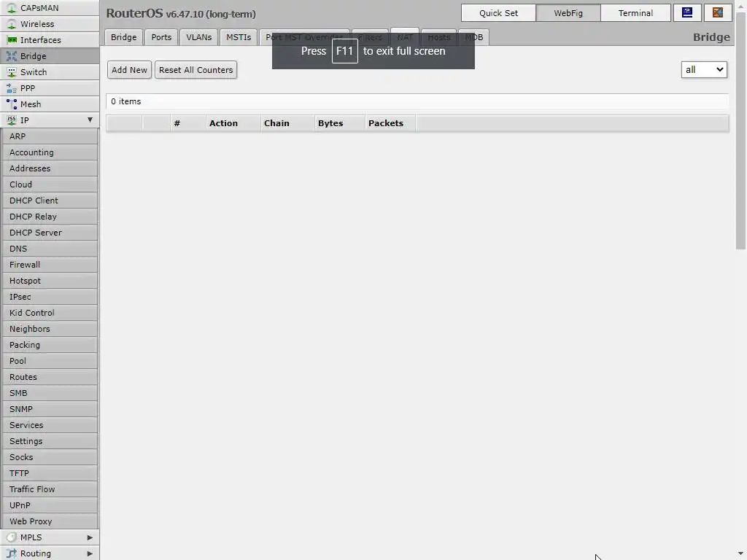Click Reset All Counters button
Image resolution: width=747 pixels, height=560 pixels.
coord(196,70)
